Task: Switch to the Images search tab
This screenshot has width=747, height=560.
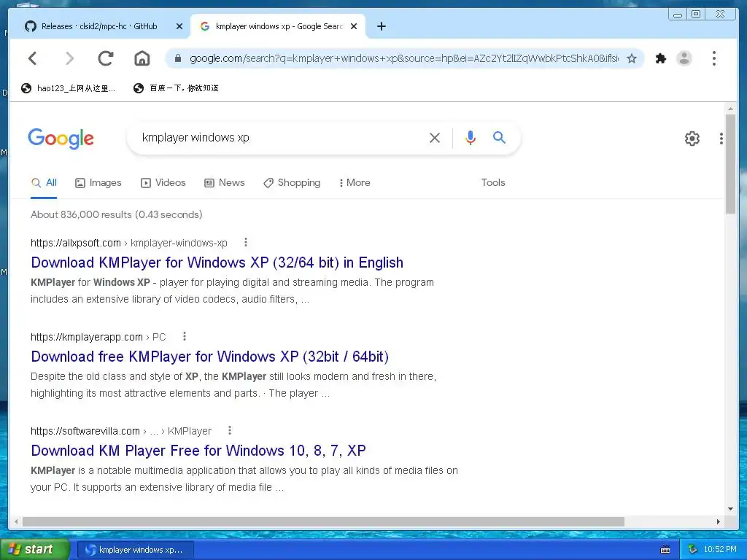Action: click(x=98, y=183)
